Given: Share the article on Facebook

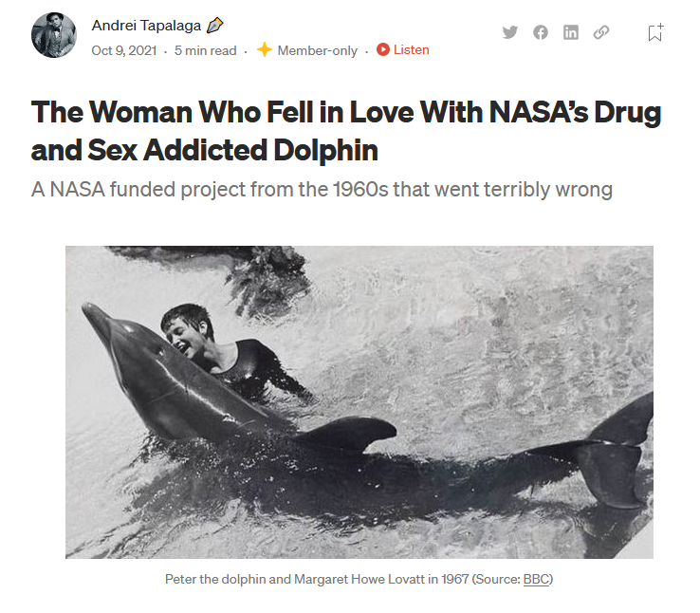Looking at the screenshot, I should point(541,32).
